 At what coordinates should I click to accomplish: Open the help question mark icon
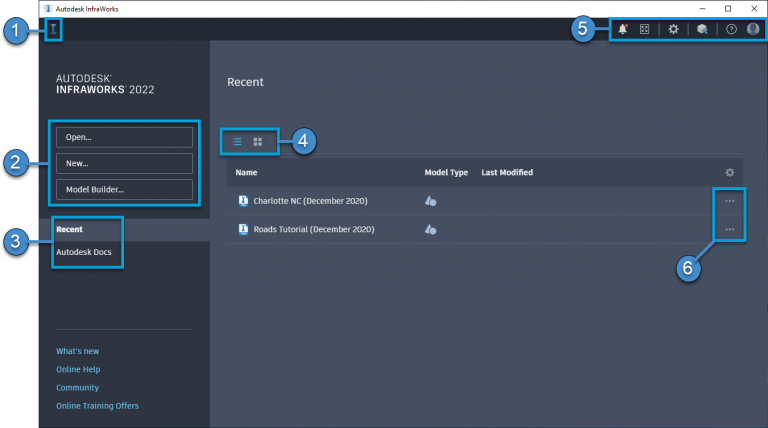point(731,29)
